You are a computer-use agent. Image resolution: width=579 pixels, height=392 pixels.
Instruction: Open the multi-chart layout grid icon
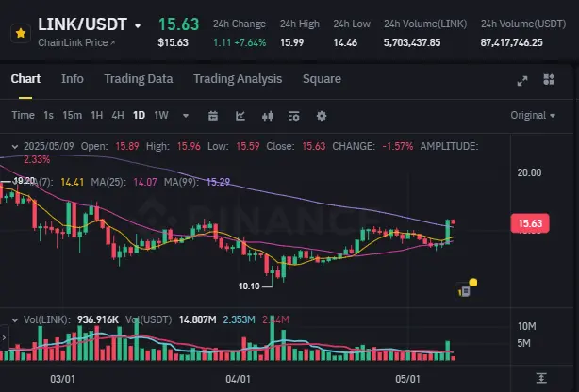coord(549,79)
